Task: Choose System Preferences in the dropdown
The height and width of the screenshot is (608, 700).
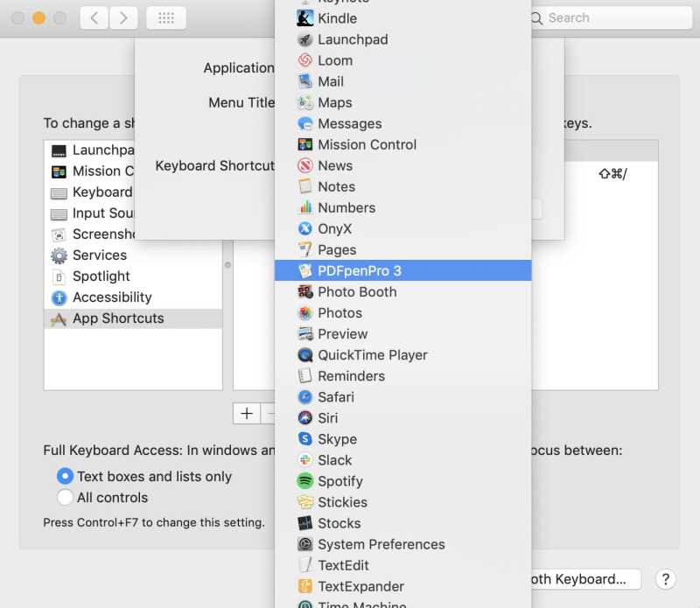Action: point(381,544)
